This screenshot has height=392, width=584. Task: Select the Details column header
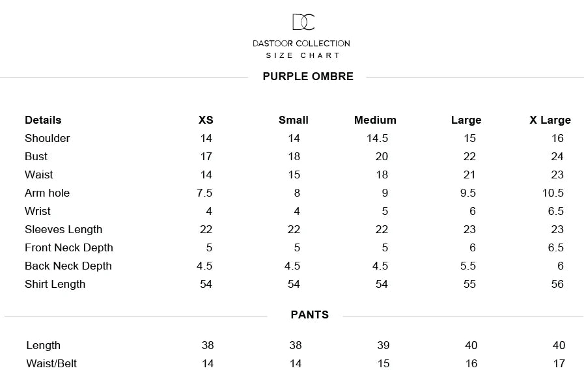click(x=43, y=120)
